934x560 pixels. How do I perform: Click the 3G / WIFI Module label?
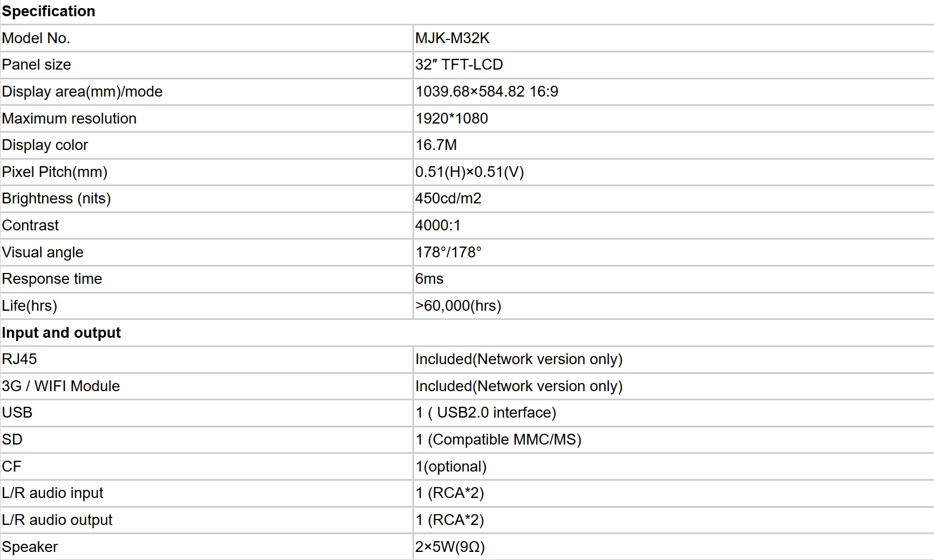pos(60,386)
